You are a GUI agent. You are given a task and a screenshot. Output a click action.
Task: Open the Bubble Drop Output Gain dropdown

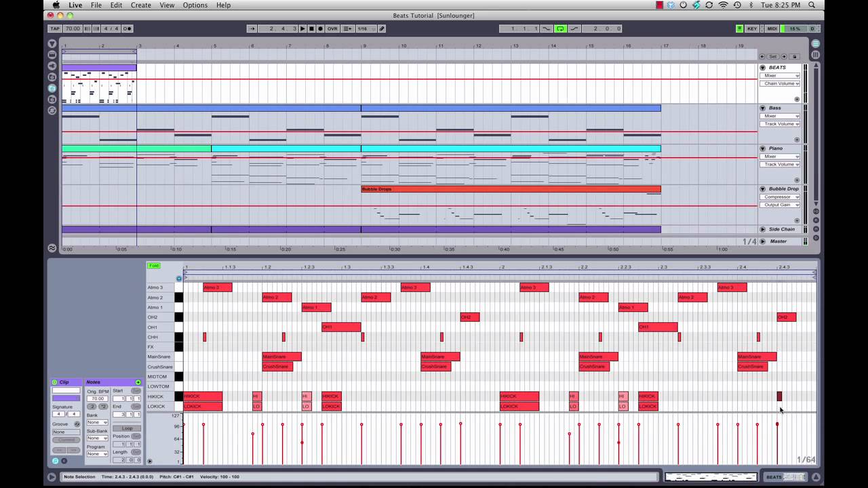coord(780,205)
